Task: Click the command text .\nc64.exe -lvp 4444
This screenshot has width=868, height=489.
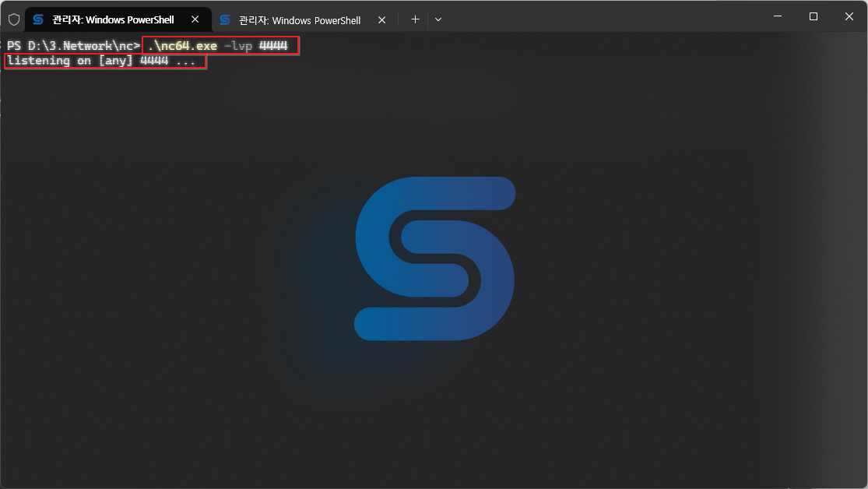Action: pyautogui.click(x=218, y=45)
